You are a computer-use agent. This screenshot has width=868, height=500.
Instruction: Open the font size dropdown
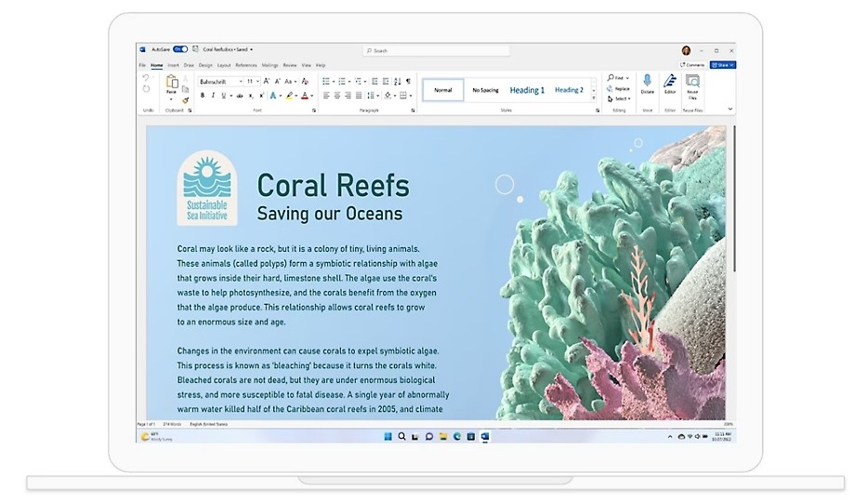pyautogui.click(x=259, y=82)
